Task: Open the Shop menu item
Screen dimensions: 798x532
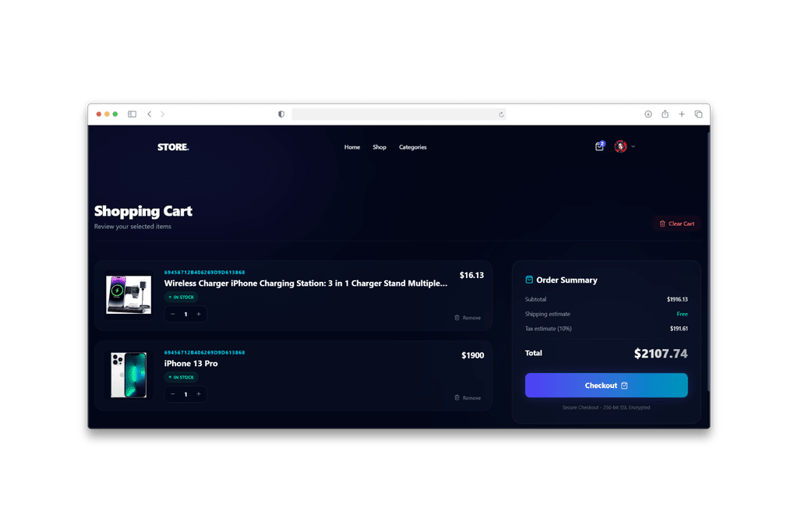Action: coord(380,147)
